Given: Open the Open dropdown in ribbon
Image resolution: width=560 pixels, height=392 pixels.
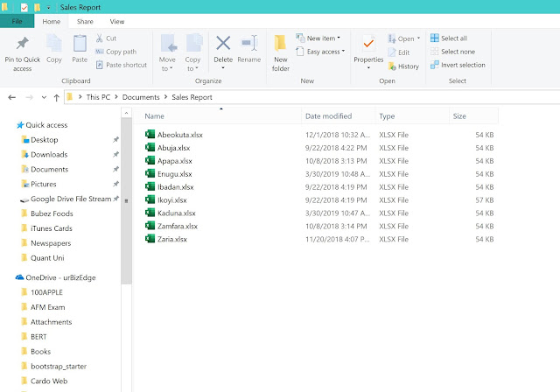Looking at the screenshot, I should tap(404, 38).
